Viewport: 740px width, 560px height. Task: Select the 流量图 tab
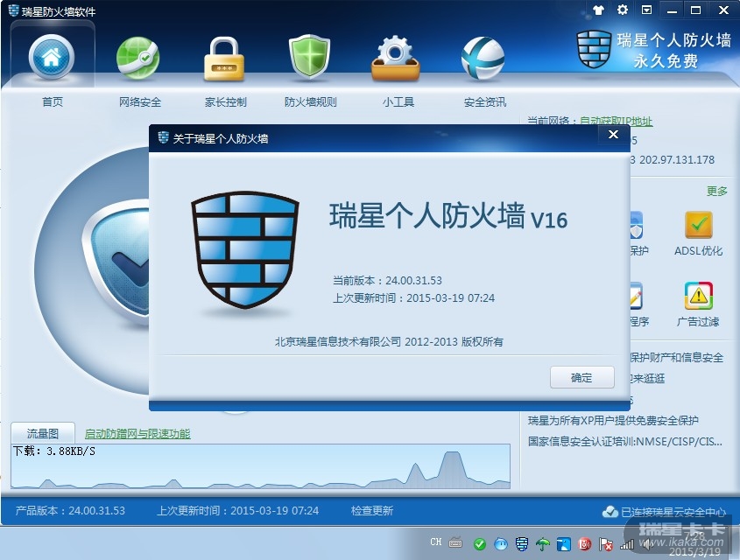point(43,433)
